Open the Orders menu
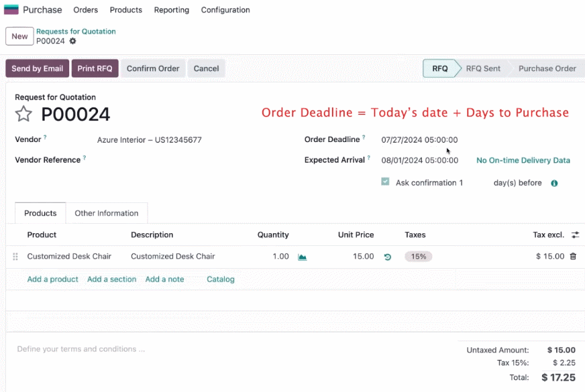Image resolution: width=585 pixels, height=392 pixels. [x=85, y=9]
